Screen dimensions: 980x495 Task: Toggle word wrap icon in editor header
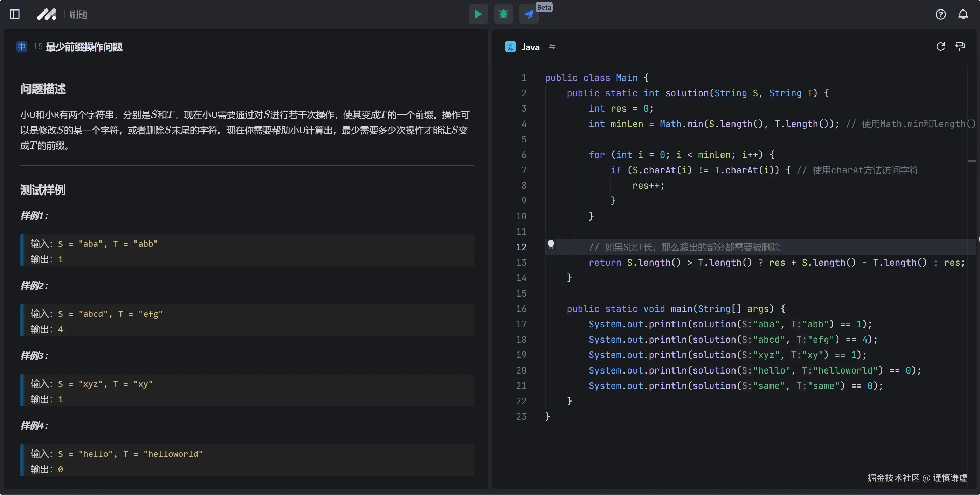tap(960, 46)
